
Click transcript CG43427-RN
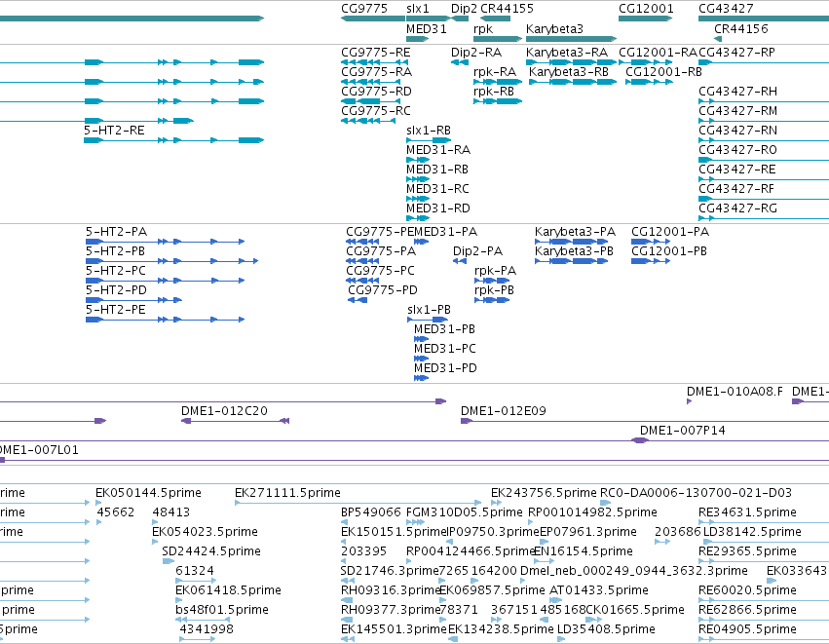[737, 131]
